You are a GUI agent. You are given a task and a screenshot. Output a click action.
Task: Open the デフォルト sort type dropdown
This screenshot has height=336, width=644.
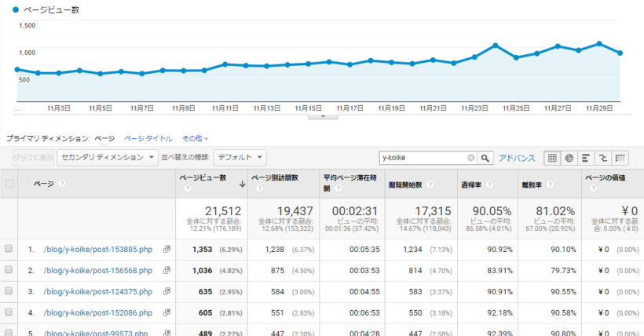coord(240,157)
